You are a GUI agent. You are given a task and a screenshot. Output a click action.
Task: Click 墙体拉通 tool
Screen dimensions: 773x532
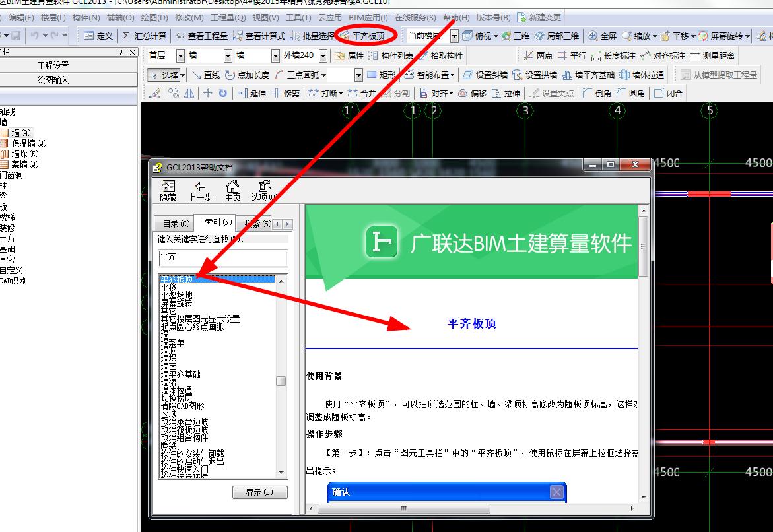pos(642,75)
